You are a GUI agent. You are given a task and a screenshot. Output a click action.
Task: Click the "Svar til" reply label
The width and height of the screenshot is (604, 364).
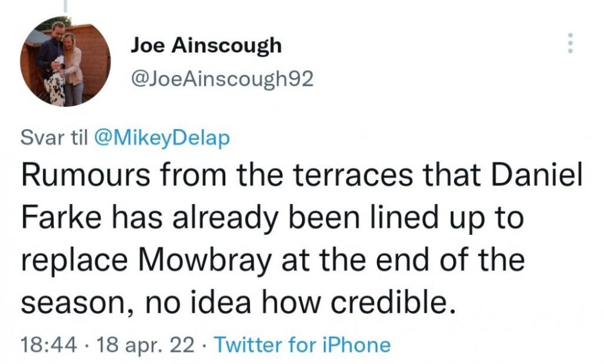[54, 138]
